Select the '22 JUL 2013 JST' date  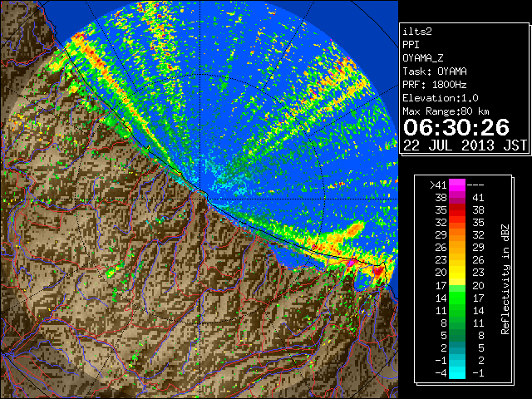pyautogui.click(x=465, y=145)
